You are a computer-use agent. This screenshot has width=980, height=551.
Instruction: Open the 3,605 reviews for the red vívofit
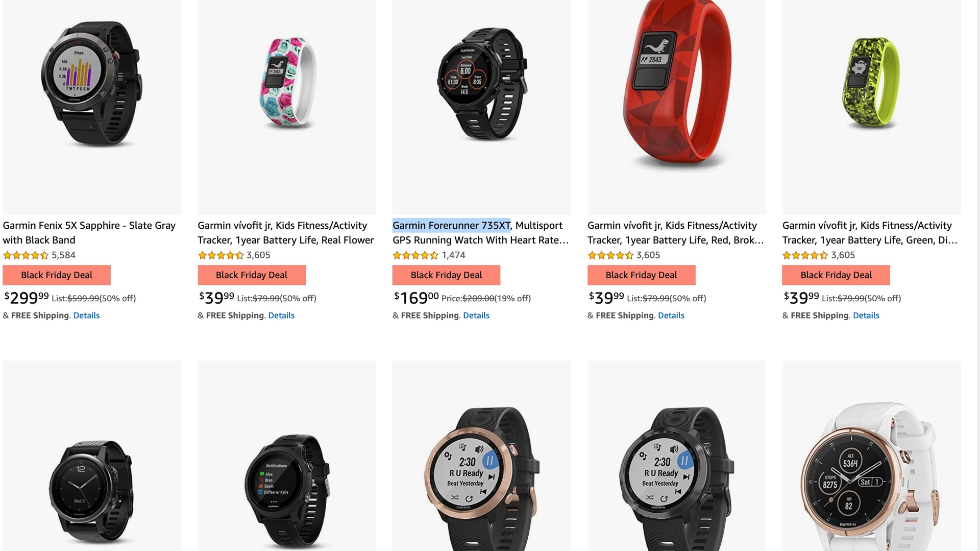click(648, 255)
